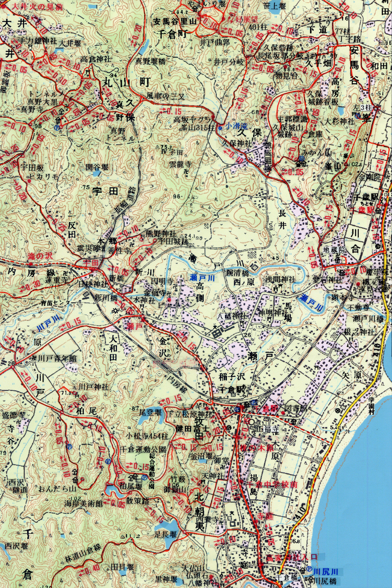Click the red 大井火の見前 label

[37, 7]
